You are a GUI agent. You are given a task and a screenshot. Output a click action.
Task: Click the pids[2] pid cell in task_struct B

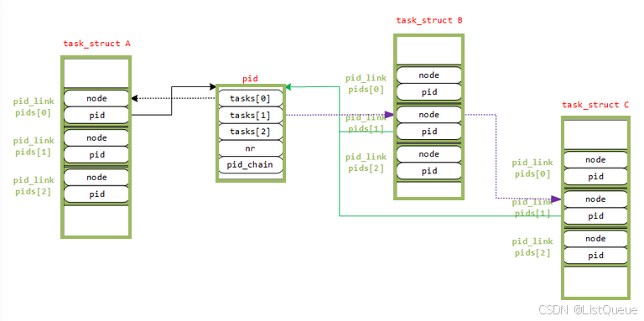coord(428,171)
